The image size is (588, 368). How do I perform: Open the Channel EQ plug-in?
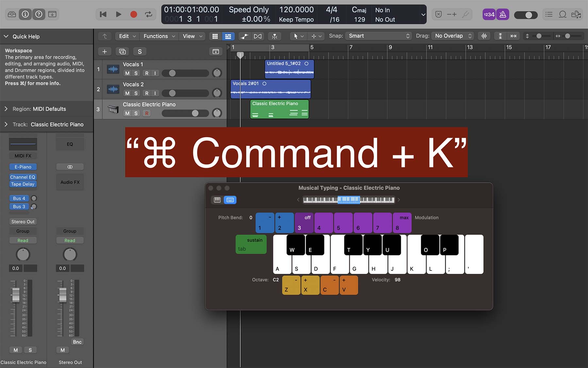[23, 177]
